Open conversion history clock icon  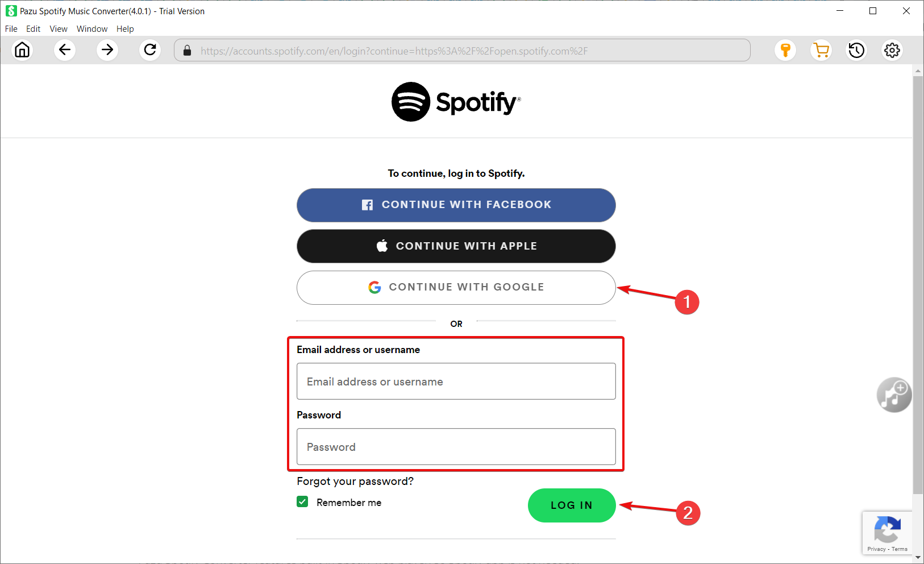[x=856, y=50]
